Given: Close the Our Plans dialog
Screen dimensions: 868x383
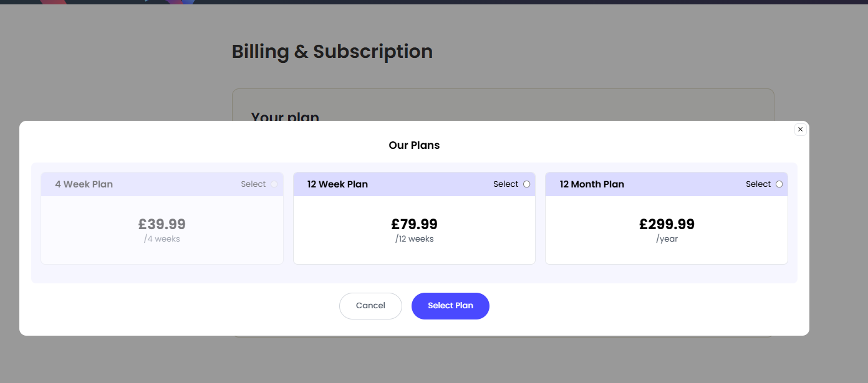Looking at the screenshot, I should click(x=801, y=130).
